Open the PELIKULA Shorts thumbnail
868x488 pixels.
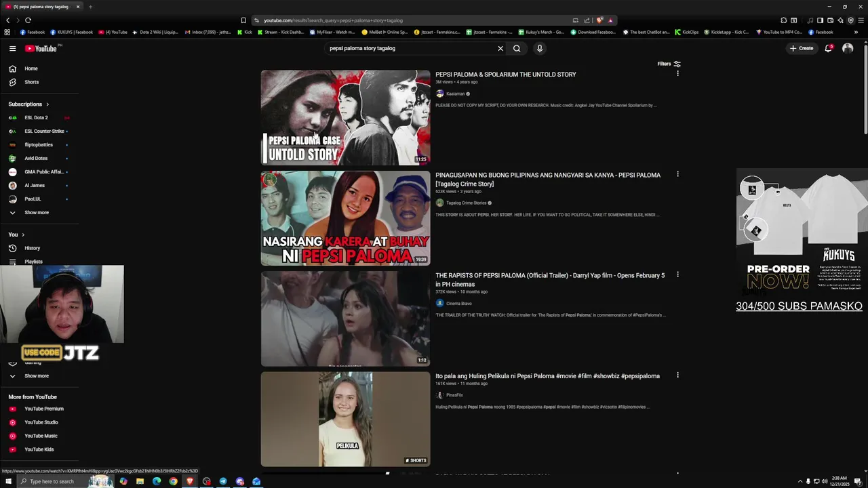[345, 419]
